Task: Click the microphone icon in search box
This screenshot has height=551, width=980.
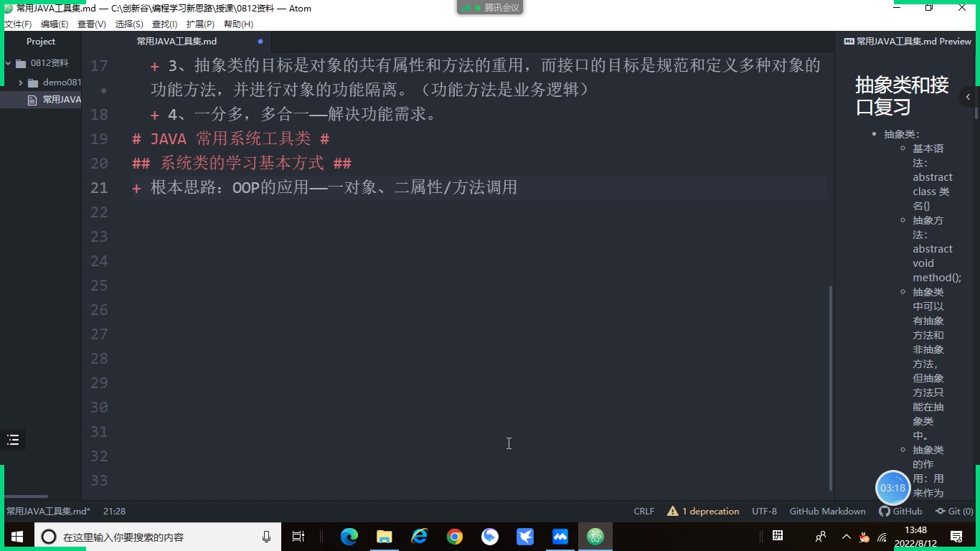Action: click(x=267, y=537)
